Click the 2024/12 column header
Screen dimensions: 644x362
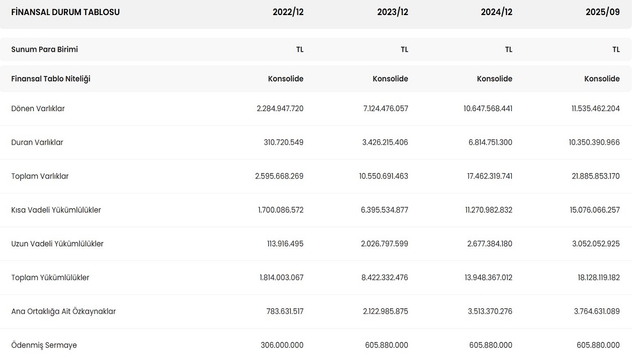click(496, 12)
